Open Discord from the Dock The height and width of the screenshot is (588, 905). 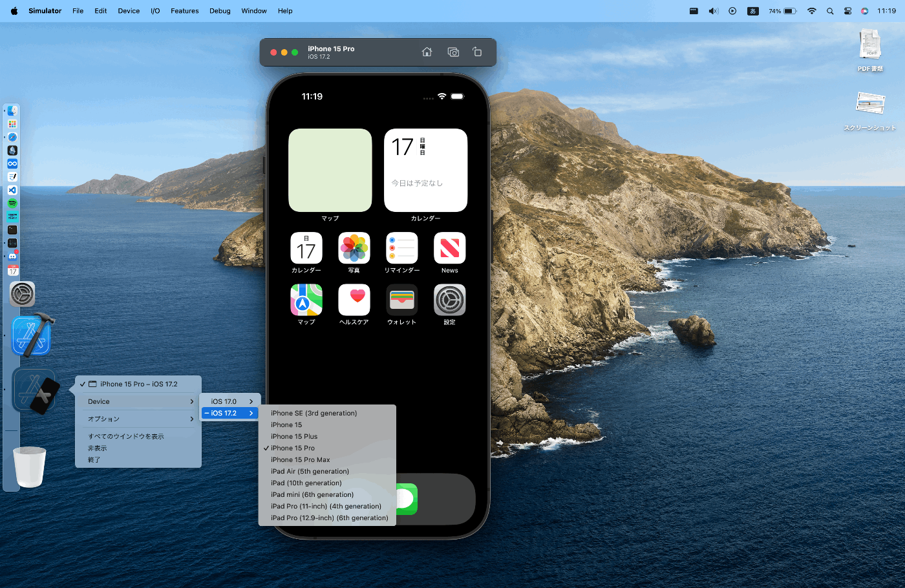coord(12,257)
